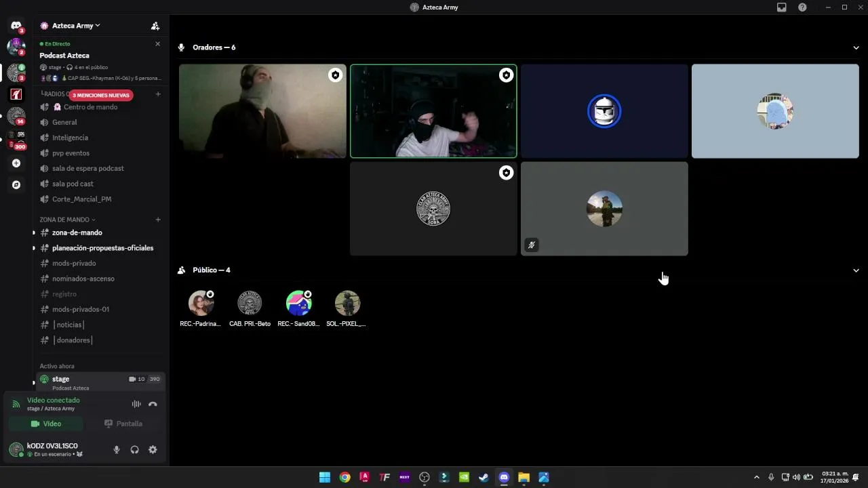Screen dimensions: 868x488
Task: Open the Centro de mando voice channel
Action: (x=100, y=107)
